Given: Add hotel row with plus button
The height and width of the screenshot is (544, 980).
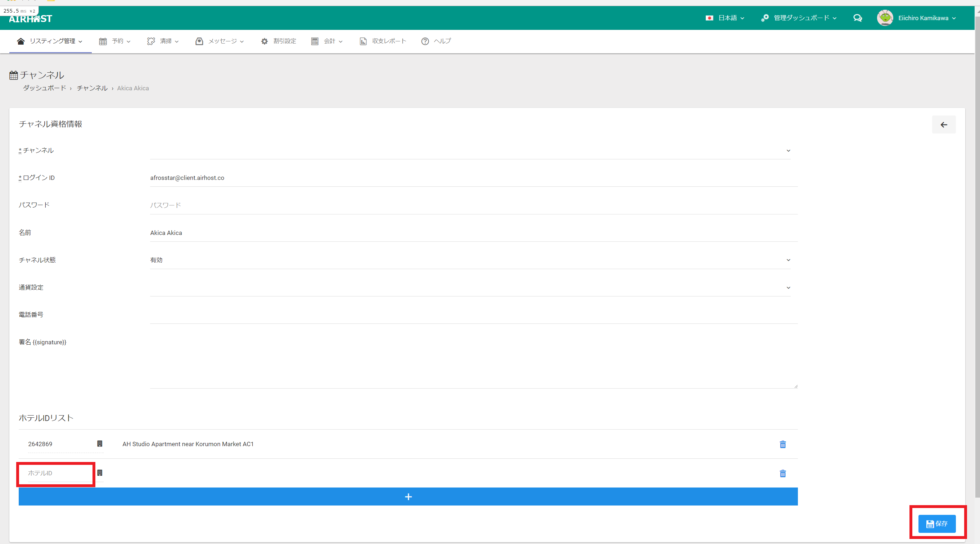Looking at the screenshot, I should pos(408,497).
